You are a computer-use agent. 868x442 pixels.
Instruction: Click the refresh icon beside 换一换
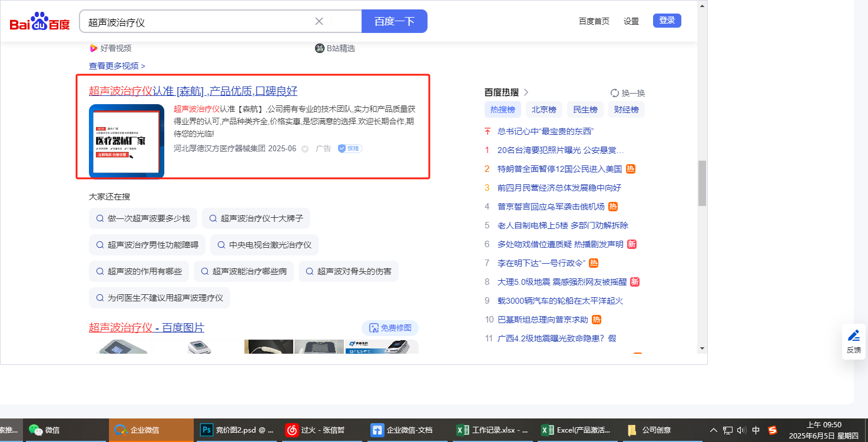coord(615,93)
